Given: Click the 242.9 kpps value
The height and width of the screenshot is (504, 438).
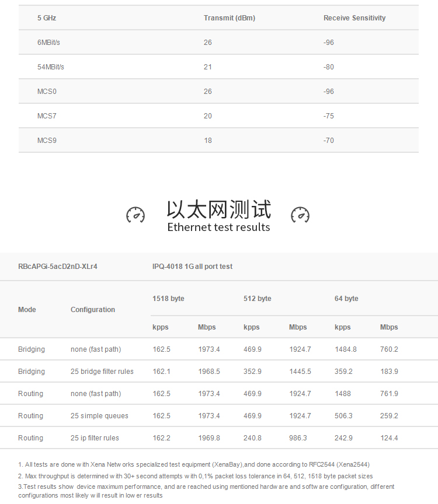Looking at the screenshot, I should click(x=343, y=438).
